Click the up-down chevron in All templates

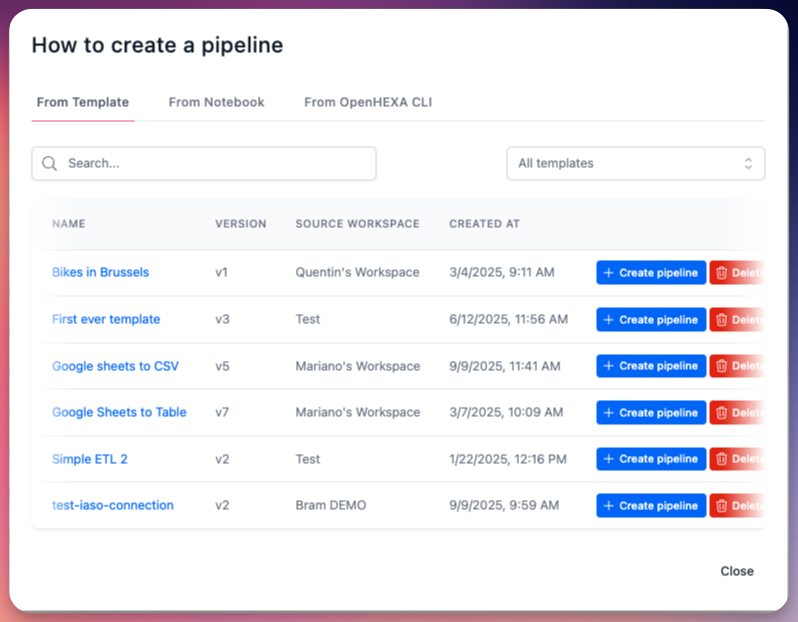(748, 163)
